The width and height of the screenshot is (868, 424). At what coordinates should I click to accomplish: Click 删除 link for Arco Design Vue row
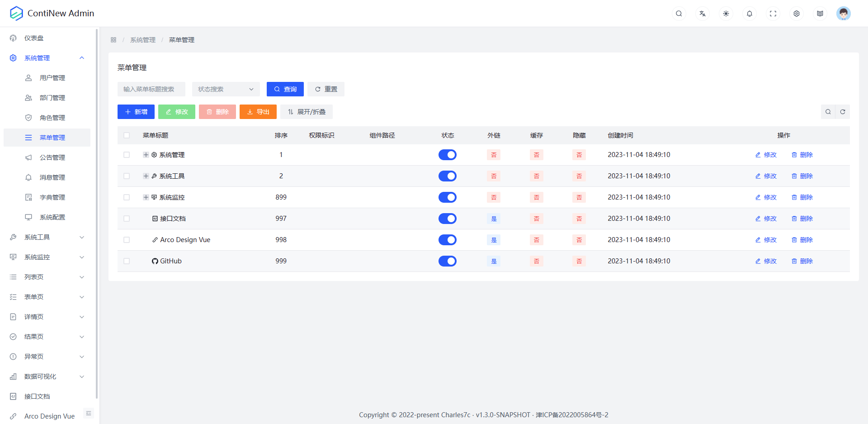tap(802, 240)
